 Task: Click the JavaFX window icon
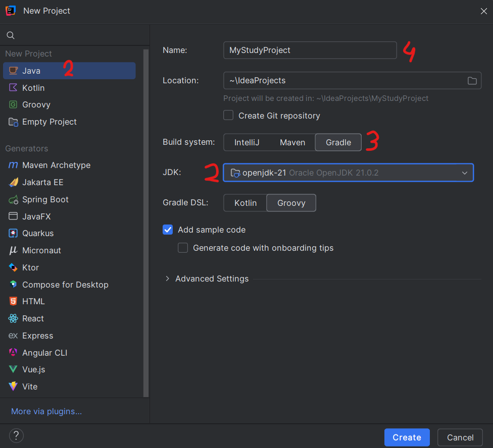click(x=13, y=216)
